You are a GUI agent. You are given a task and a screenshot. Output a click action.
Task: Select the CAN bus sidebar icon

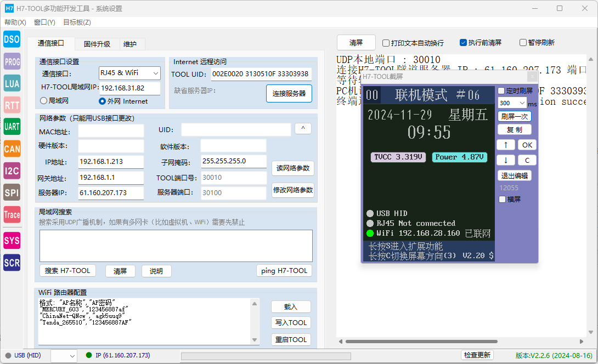(x=12, y=149)
